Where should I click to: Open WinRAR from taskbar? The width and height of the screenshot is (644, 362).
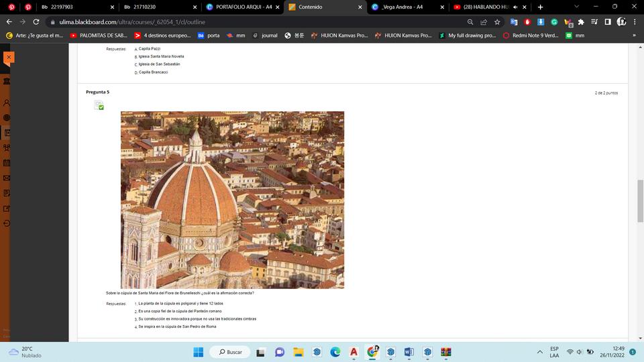[446, 352]
